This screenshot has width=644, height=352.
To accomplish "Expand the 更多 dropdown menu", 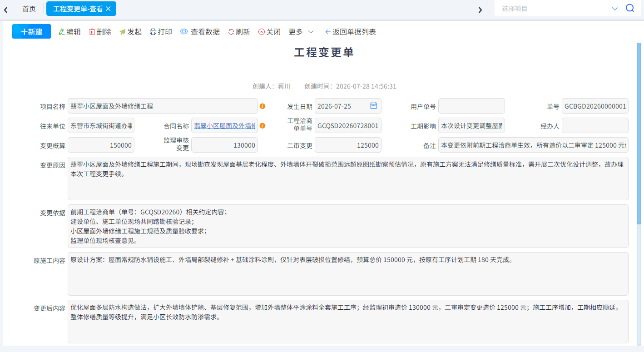I will click(x=301, y=32).
